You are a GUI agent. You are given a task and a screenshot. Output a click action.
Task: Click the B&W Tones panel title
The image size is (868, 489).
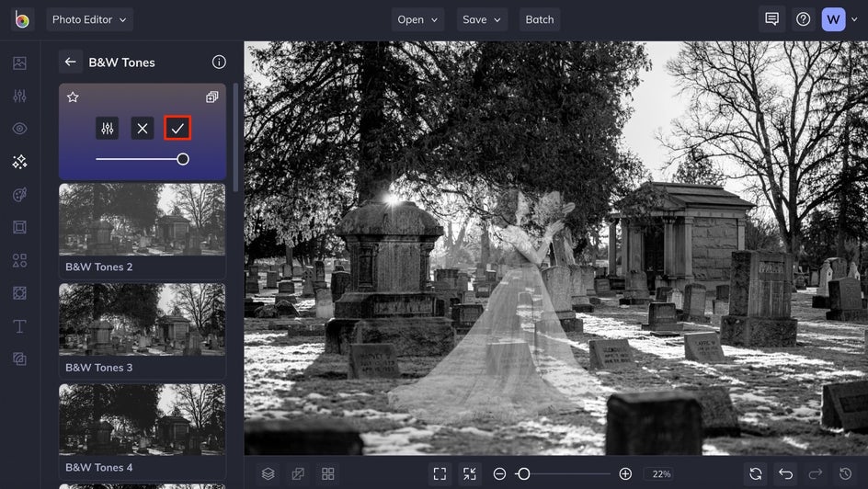coord(121,63)
